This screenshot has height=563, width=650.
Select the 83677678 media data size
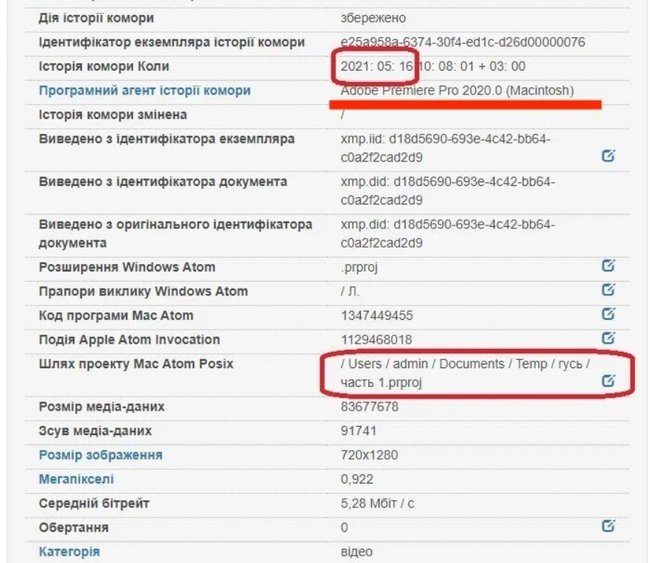369,407
